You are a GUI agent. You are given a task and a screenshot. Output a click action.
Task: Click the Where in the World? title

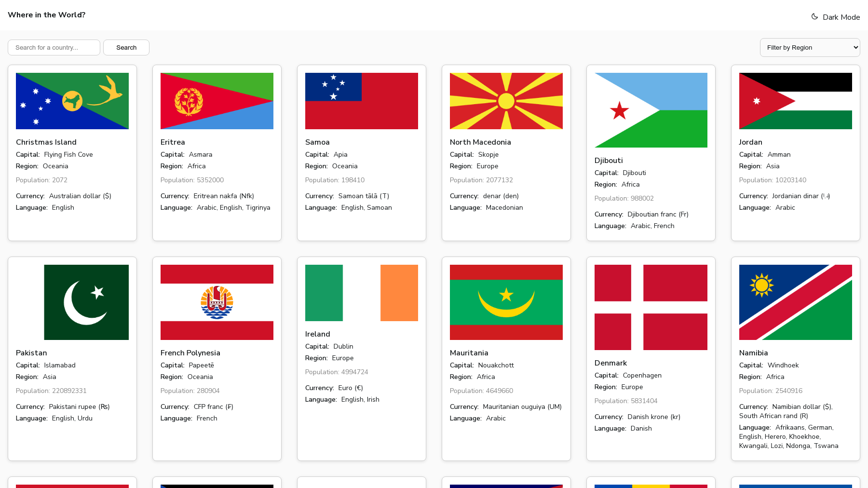47,15
